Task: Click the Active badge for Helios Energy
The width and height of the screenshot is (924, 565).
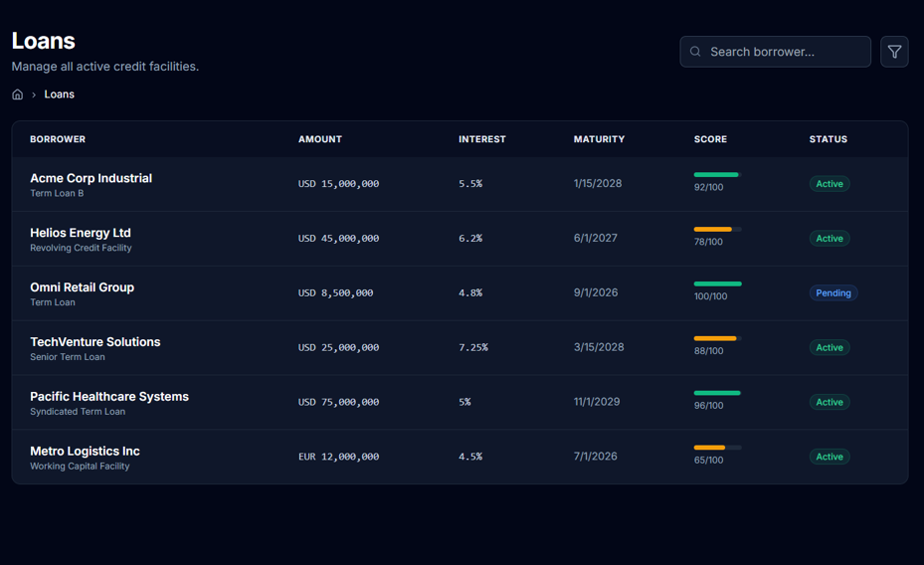Action: click(830, 238)
